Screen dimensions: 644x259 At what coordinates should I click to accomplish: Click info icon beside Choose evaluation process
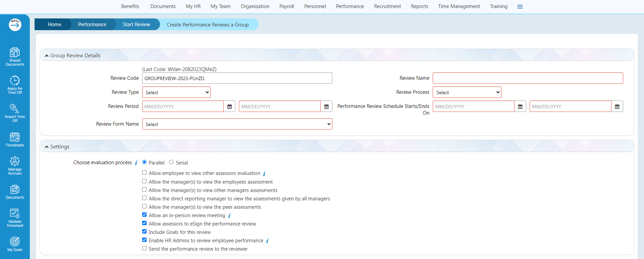[x=136, y=163]
